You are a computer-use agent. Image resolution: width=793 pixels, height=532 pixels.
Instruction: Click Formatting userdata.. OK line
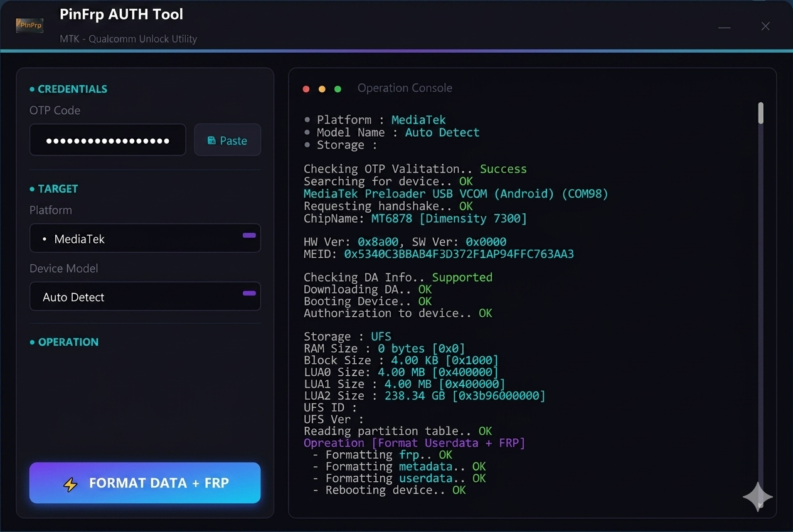click(399, 478)
